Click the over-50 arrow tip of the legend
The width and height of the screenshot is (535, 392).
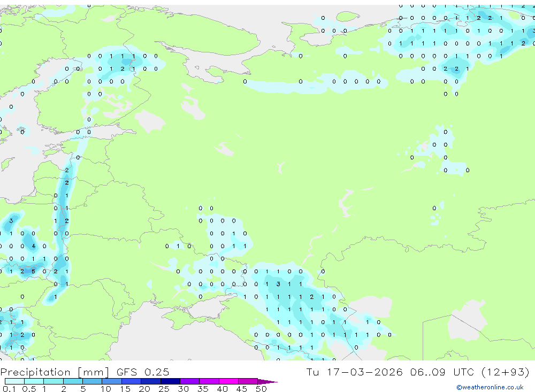[x=267, y=381]
